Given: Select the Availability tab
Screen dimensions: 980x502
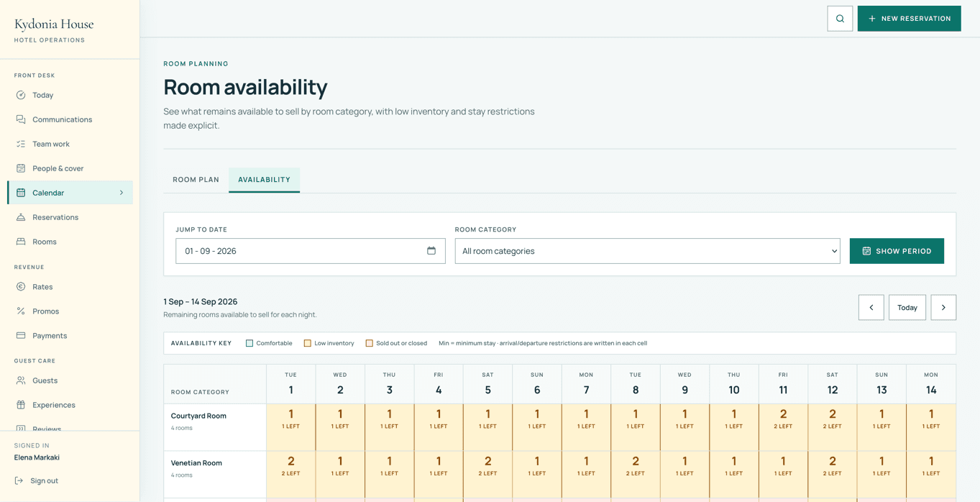Looking at the screenshot, I should (264, 180).
